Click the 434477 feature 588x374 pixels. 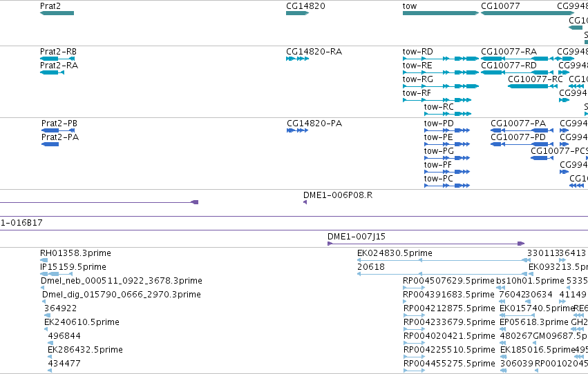click(x=50, y=371)
